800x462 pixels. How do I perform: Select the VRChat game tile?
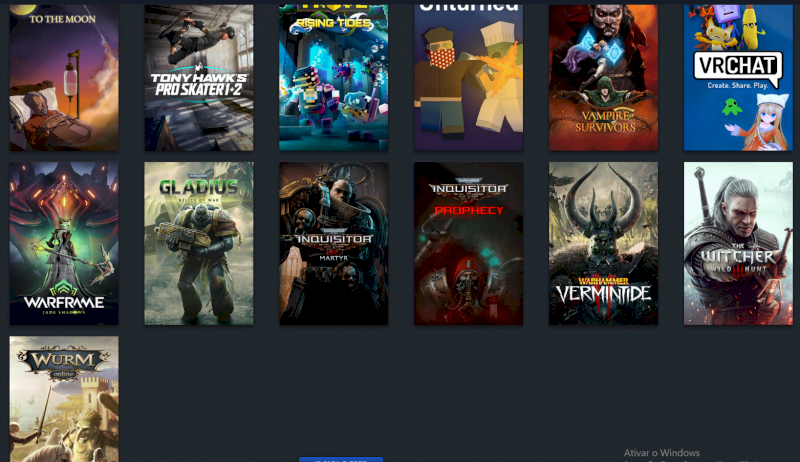pyautogui.click(x=738, y=78)
